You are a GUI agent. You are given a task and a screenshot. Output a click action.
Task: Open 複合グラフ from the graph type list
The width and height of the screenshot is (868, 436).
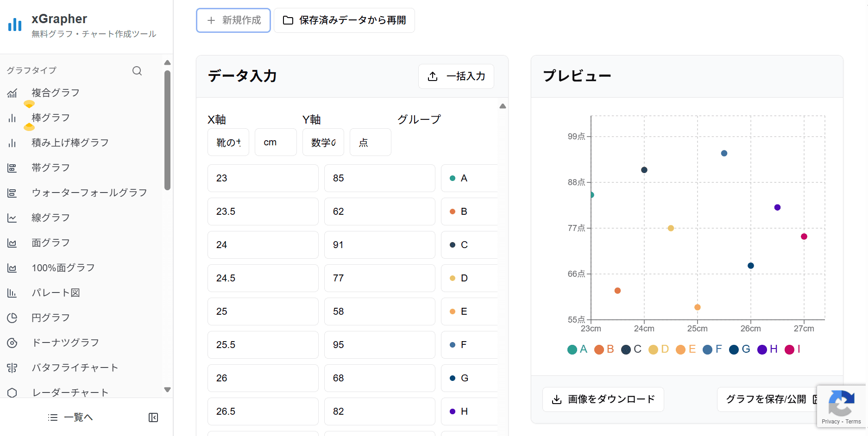(x=56, y=93)
